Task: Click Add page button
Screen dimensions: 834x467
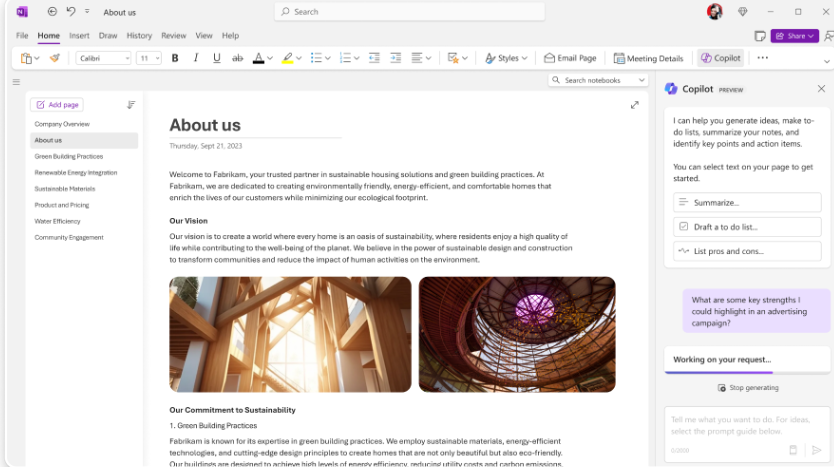Action: (x=57, y=105)
